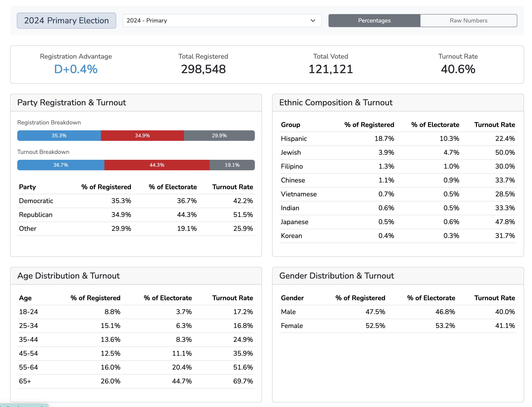532x407 pixels.
Task: Click the Jewish row label
Action: pos(291,152)
